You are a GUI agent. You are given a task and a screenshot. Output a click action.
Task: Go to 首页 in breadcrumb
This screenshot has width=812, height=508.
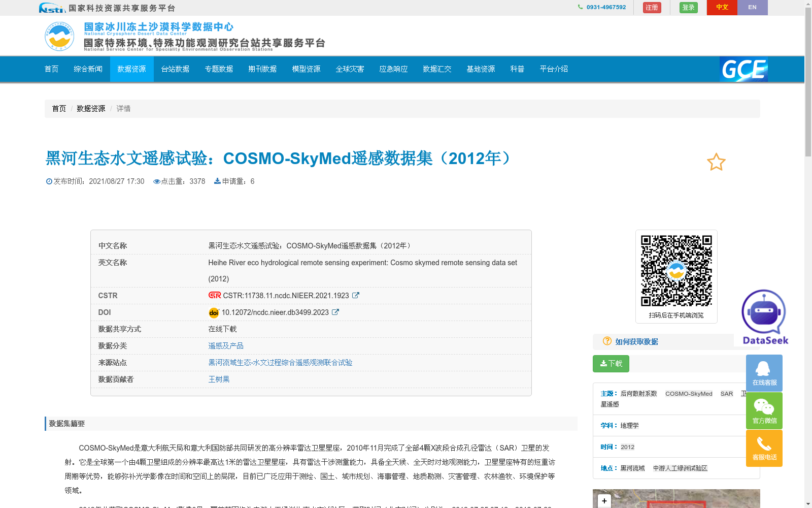59,109
